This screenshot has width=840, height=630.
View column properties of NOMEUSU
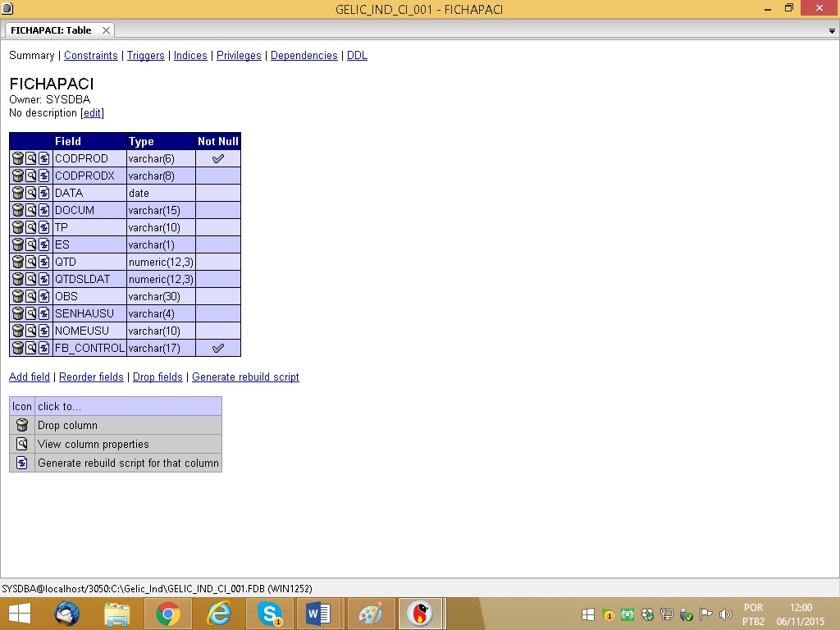tap(31, 331)
